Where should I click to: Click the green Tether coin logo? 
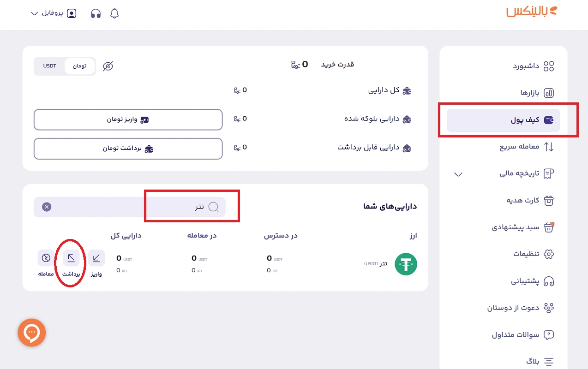[405, 264]
